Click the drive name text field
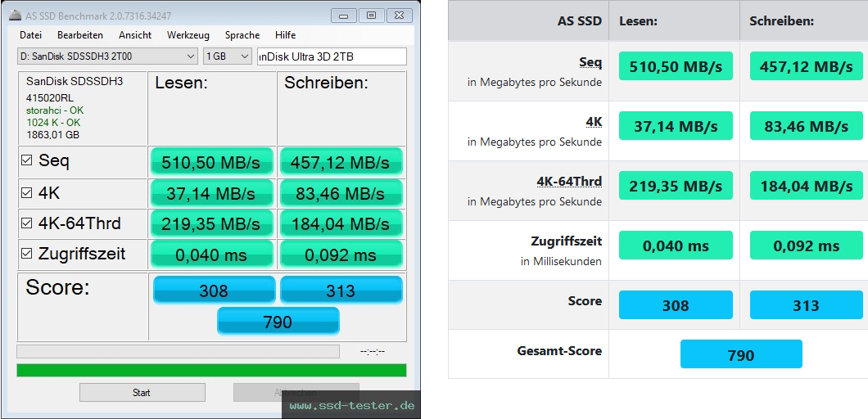The width and height of the screenshot is (868, 419). point(332,56)
